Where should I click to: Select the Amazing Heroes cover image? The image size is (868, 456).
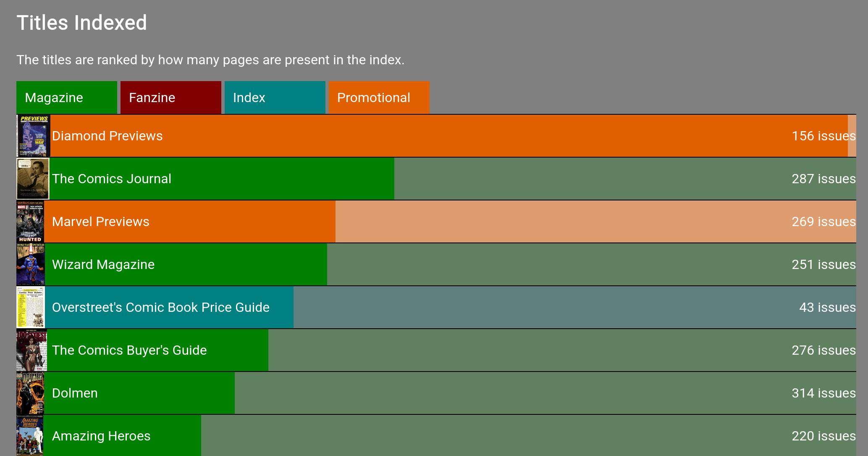(x=30, y=435)
